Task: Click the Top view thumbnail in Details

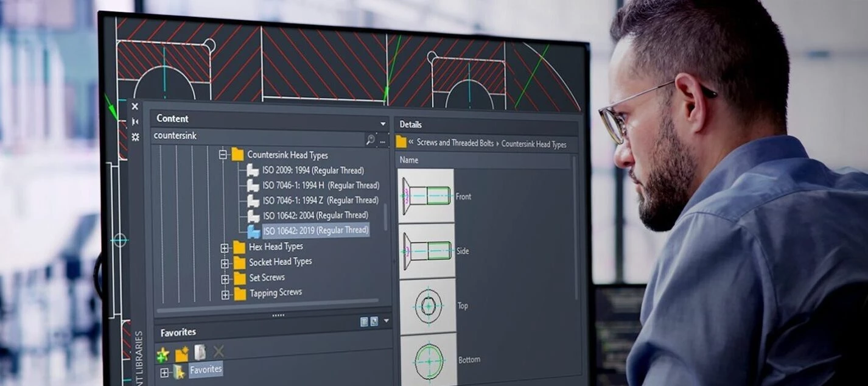Action: coord(427,306)
